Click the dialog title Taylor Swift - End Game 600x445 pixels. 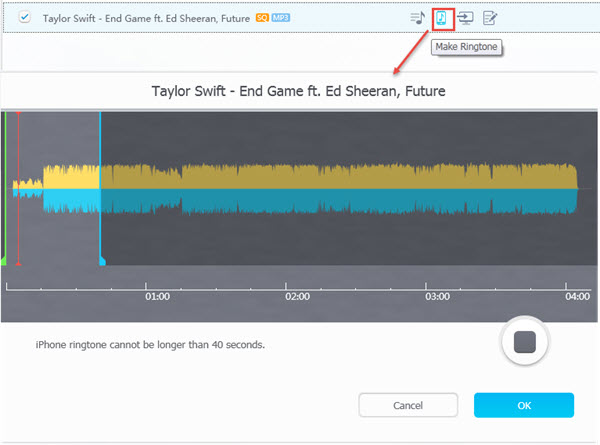click(298, 91)
